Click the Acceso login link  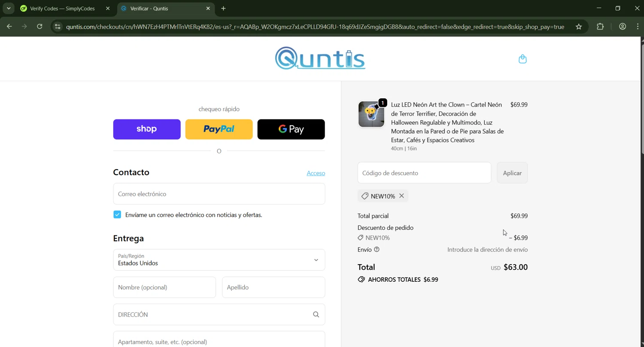pyautogui.click(x=316, y=173)
